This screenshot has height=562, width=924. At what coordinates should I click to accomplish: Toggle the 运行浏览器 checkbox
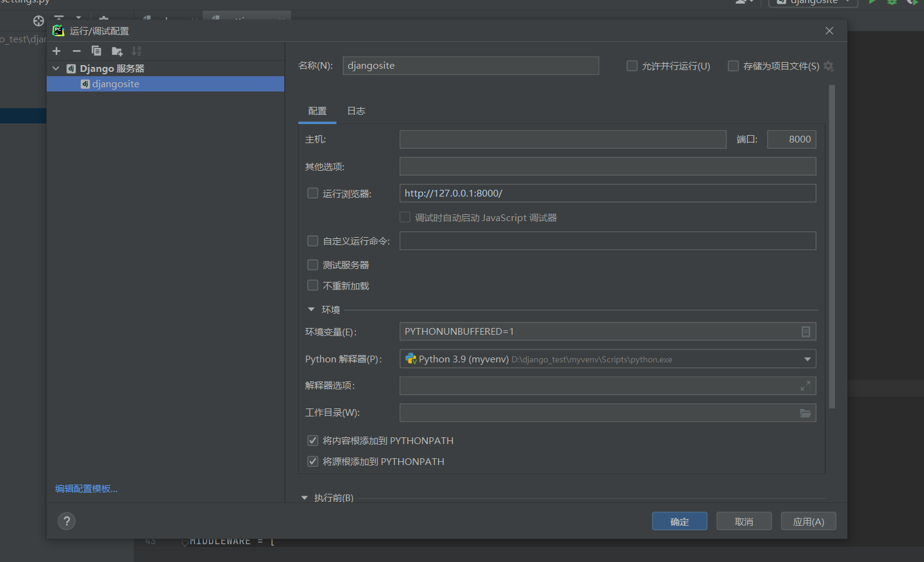tap(313, 193)
